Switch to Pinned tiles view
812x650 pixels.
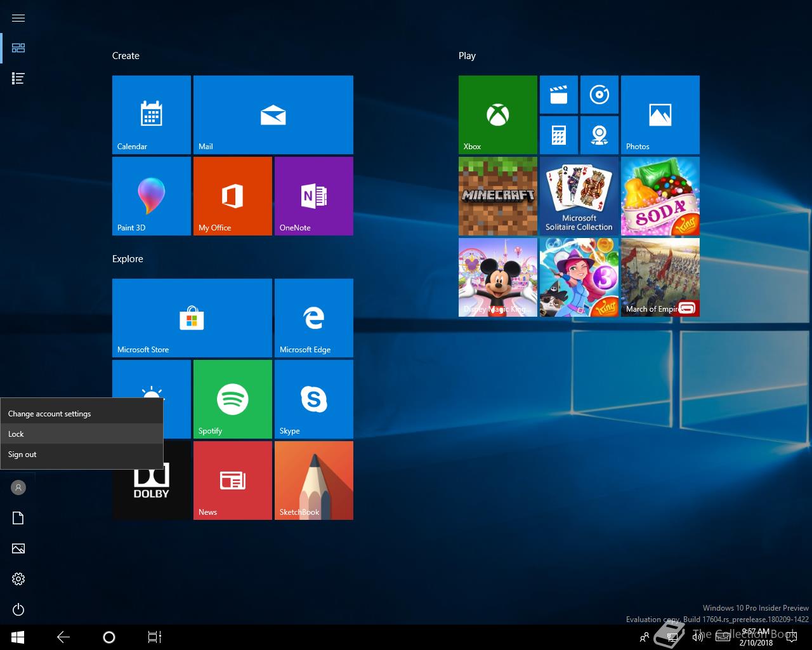(x=18, y=48)
